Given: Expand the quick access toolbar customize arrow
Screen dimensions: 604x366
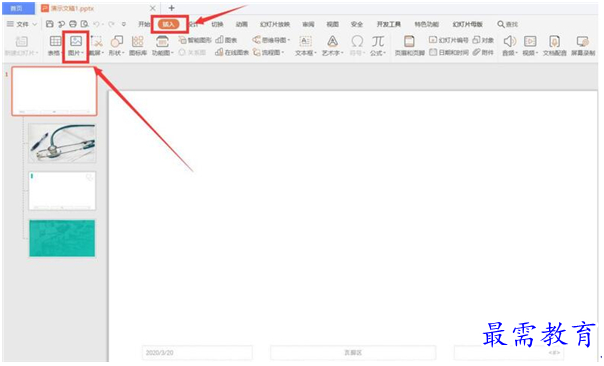Looking at the screenshot, I should pyautogui.click(x=124, y=24).
